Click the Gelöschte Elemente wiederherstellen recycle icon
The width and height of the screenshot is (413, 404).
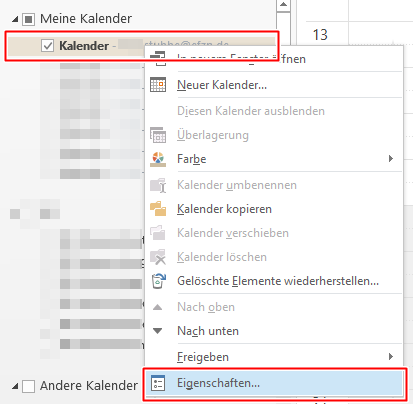tap(158, 281)
